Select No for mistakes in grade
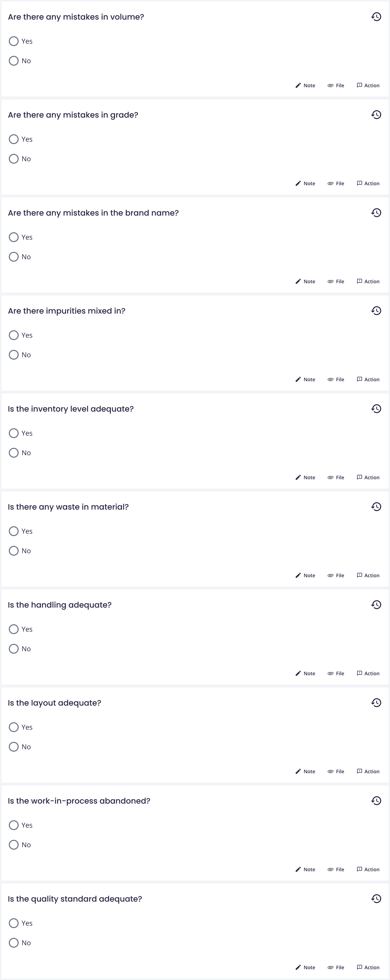This screenshot has width=390, height=980. click(14, 159)
